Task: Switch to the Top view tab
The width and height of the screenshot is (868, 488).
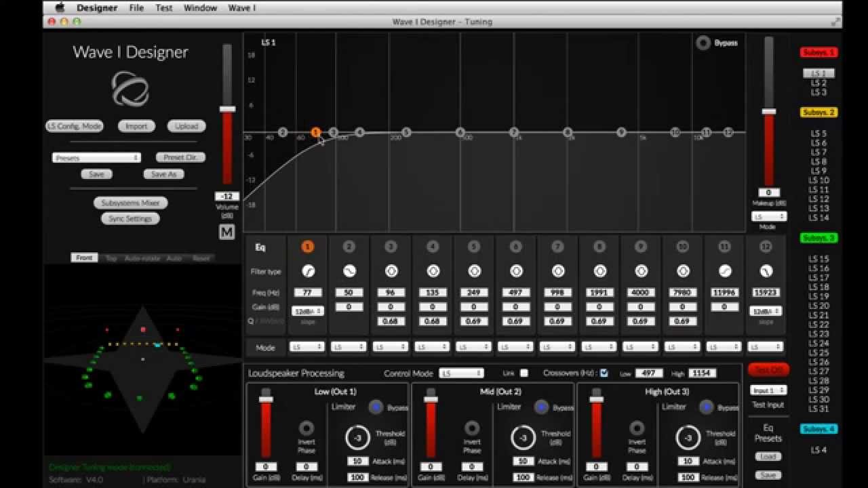Action: pyautogui.click(x=111, y=258)
